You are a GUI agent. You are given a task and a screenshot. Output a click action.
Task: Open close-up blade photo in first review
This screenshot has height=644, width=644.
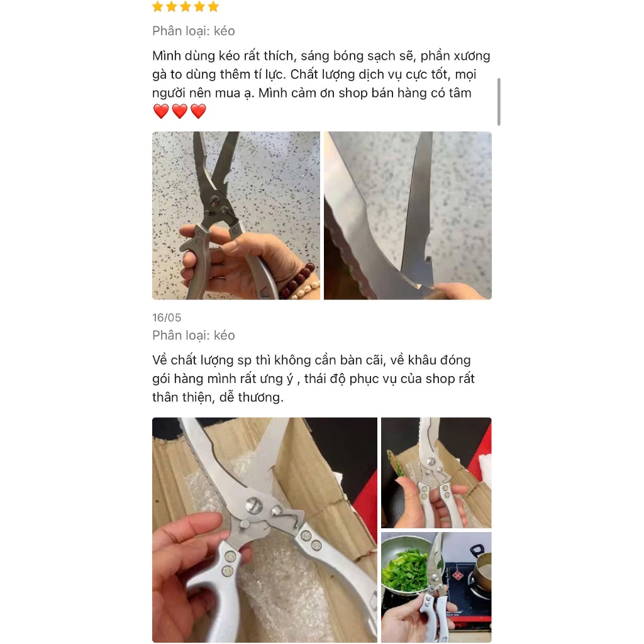[x=408, y=215]
